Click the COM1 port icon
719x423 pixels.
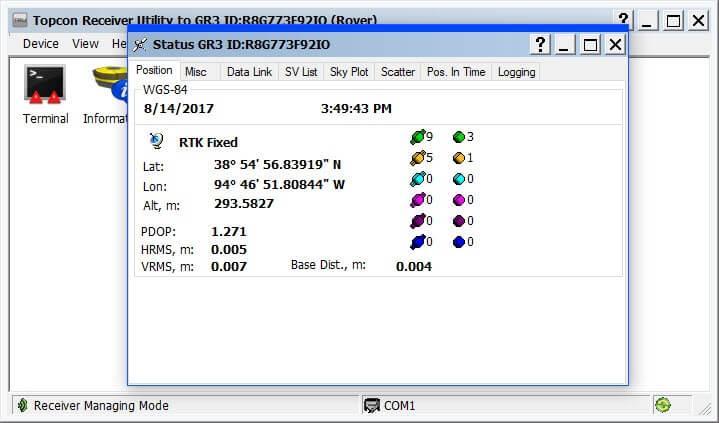tap(373, 405)
